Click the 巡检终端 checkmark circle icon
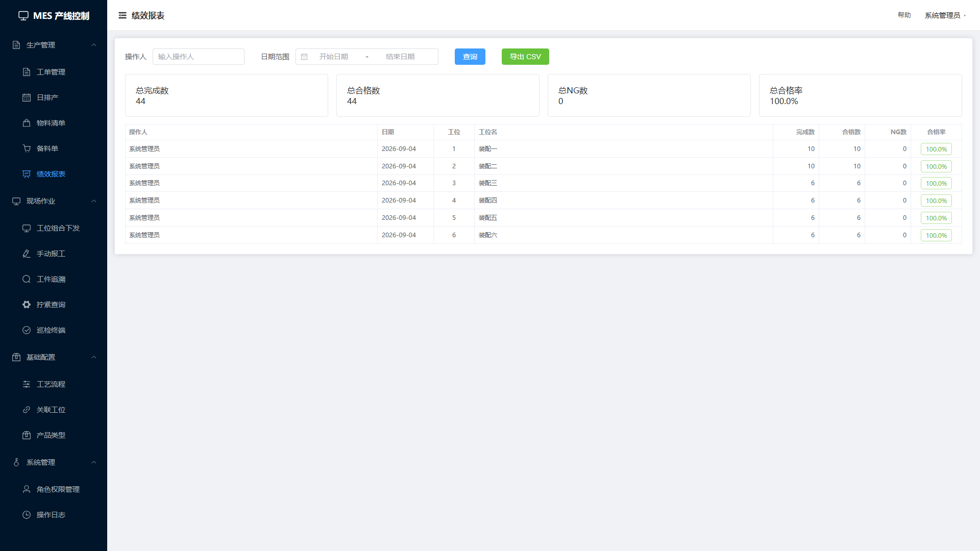 pos(27,330)
